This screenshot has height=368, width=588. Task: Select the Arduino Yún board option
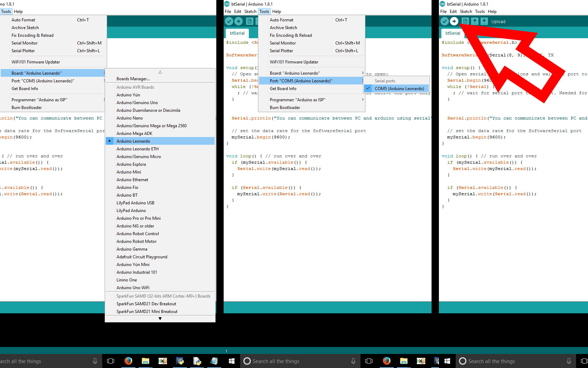(x=160, y=95)
